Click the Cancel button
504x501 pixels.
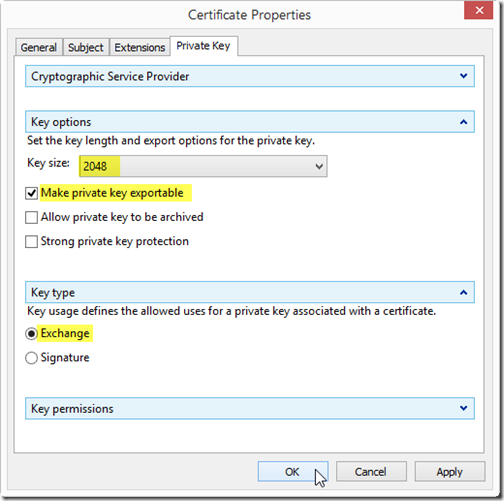pos(371,472)
